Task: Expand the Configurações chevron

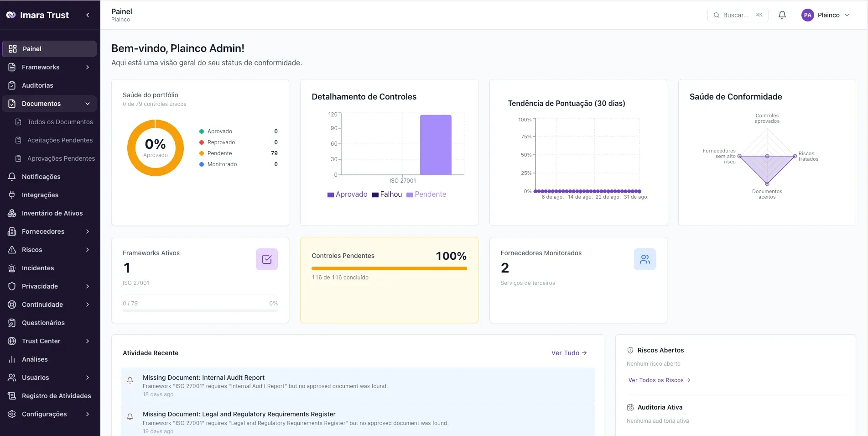Action: point(88,414)
